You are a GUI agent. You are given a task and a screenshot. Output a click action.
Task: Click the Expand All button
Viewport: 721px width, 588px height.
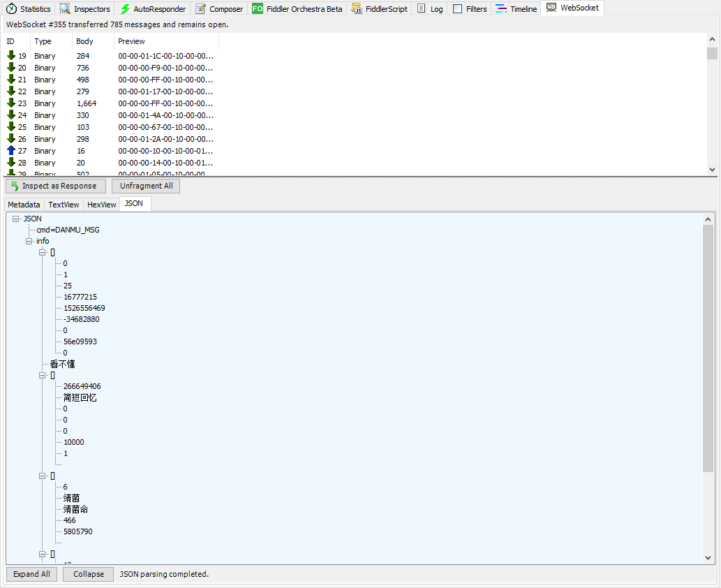(31, 574)
